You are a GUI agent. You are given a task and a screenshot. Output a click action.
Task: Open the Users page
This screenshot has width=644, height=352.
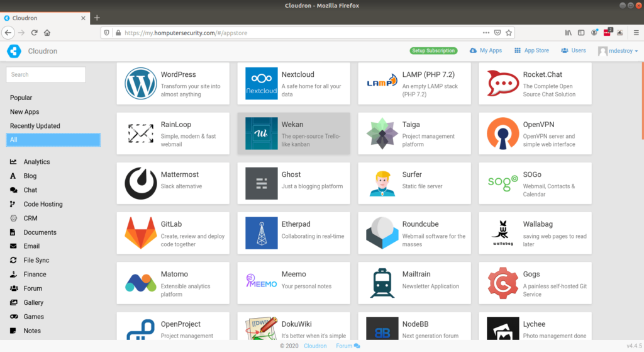pyautogui.click(x=574, y=50)
